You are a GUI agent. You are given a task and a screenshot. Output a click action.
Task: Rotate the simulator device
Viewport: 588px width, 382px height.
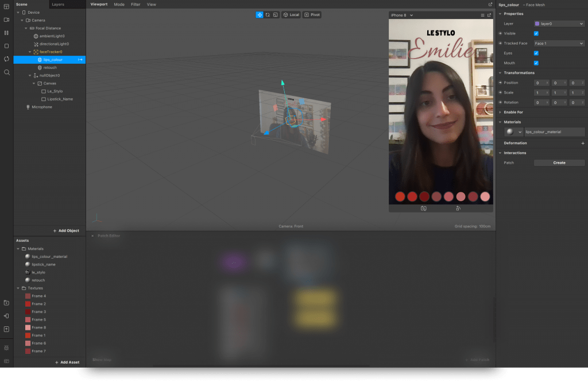(458, 209)
